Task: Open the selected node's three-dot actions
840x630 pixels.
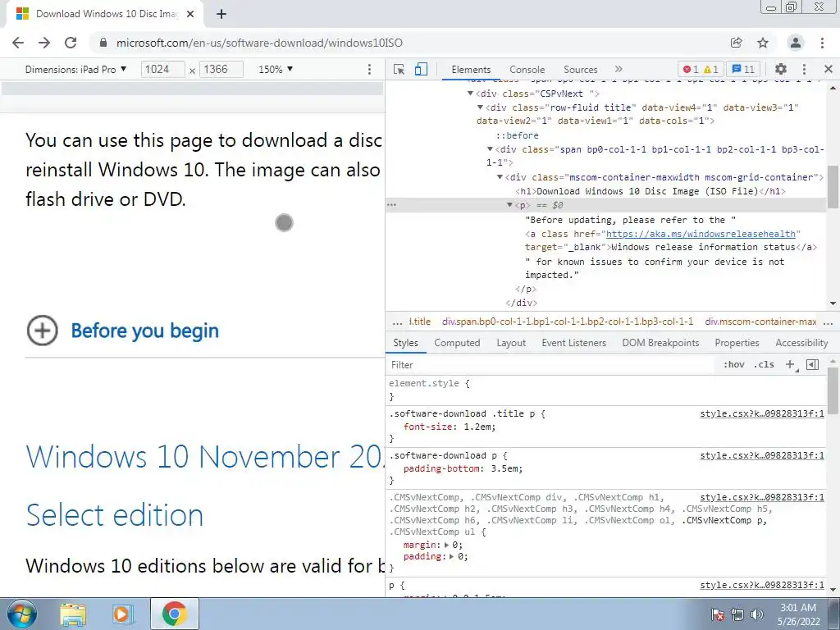Action: tap(391, 205)
